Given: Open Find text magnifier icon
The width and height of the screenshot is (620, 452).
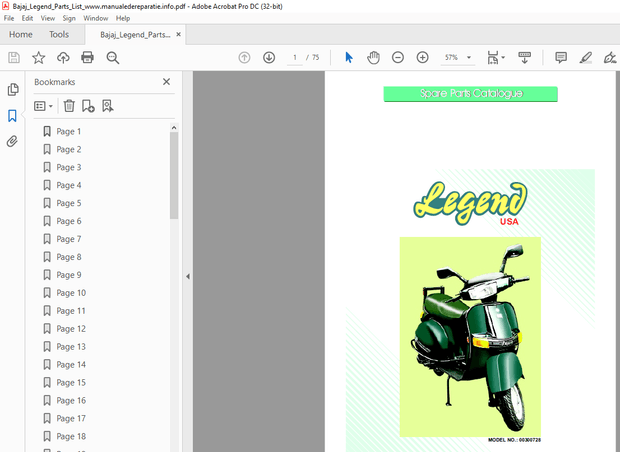Looking at the screenshot, I should (x=113, y=58).
